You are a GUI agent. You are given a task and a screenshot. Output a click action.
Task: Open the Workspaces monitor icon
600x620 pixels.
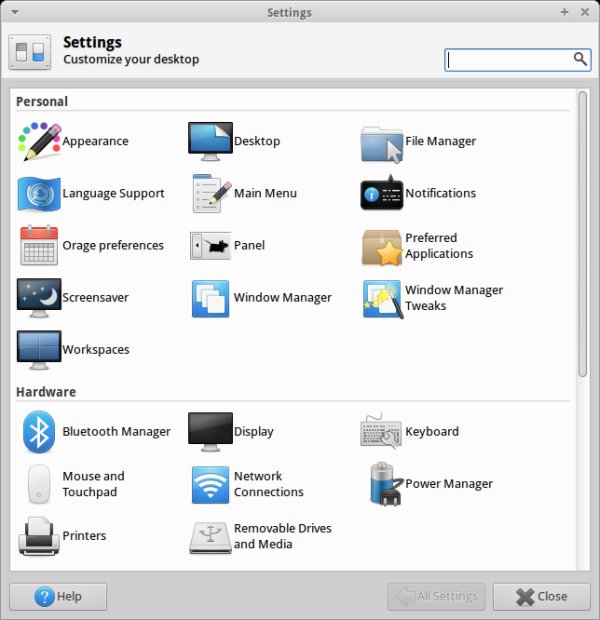coord(39,350)
